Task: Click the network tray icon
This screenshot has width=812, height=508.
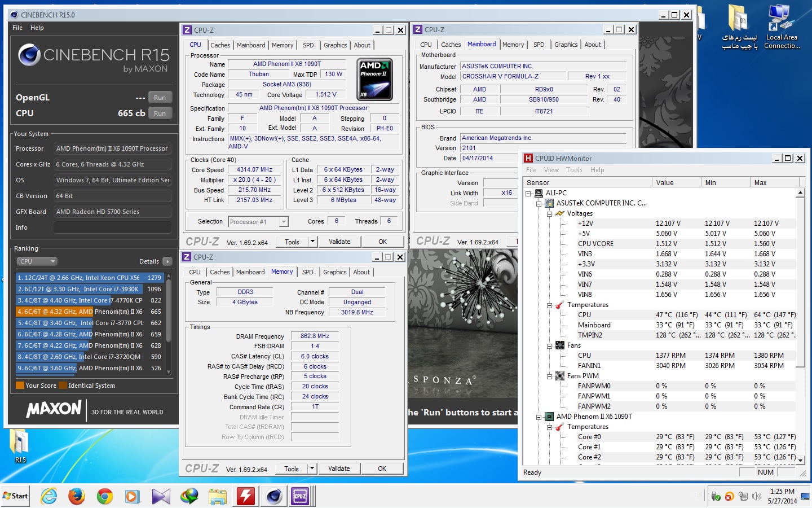Action: click(743, 496)
